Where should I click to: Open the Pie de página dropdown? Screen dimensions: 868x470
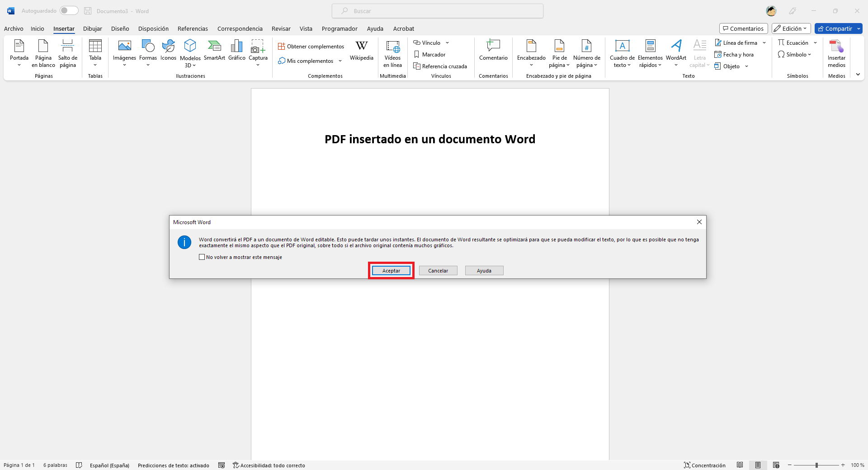(559, 53)
